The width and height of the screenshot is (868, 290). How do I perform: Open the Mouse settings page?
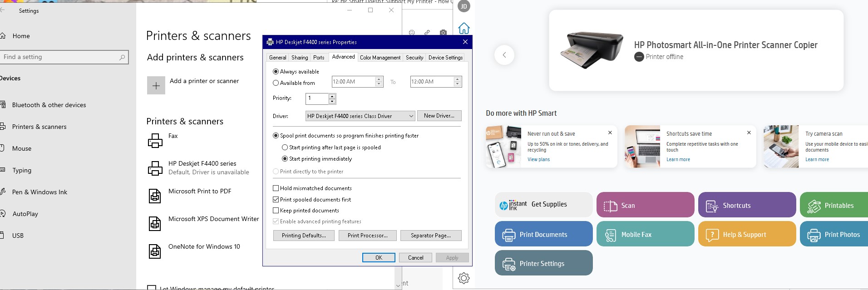coord(22,148)
